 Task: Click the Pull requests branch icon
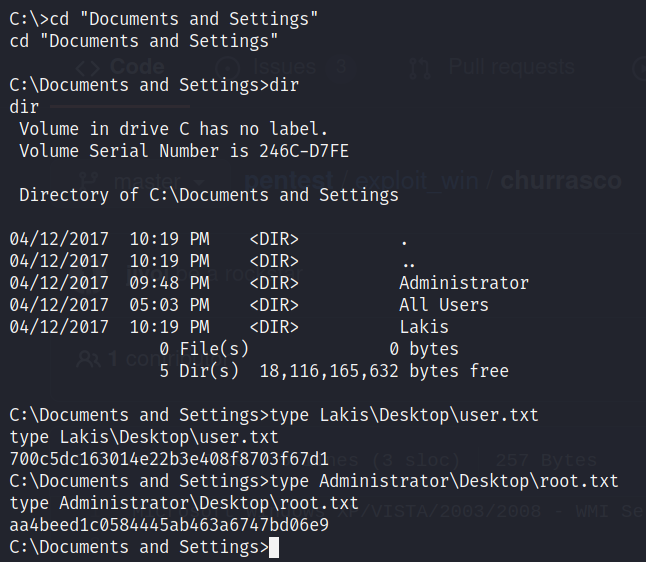(421, 67)
